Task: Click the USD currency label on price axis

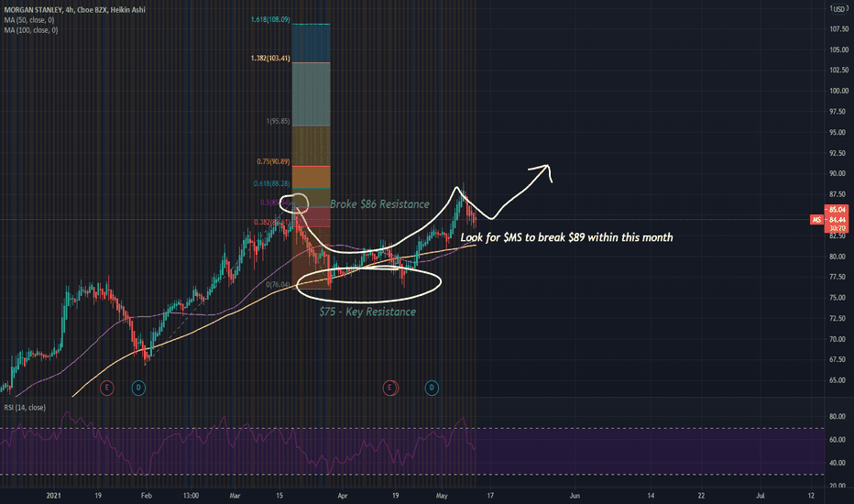Action: point(838,9)
